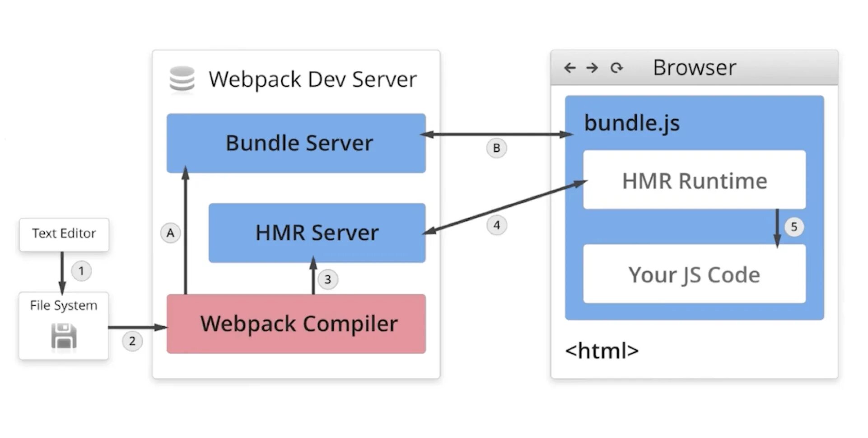Click the browser back arrow icon

coord(570,68)
